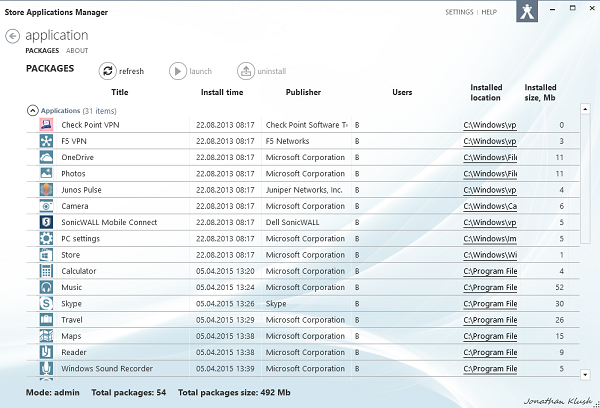Open Store installed location link
Image resolution: width=600 pixels, height=408 pixels.
click(490, 255)
